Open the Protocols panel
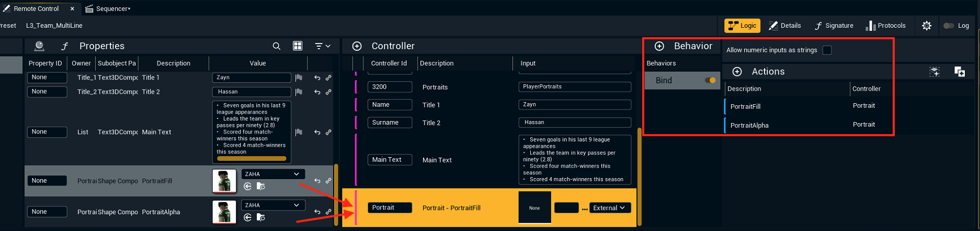This screenshot has height=231, width=980. coord(885,26)
